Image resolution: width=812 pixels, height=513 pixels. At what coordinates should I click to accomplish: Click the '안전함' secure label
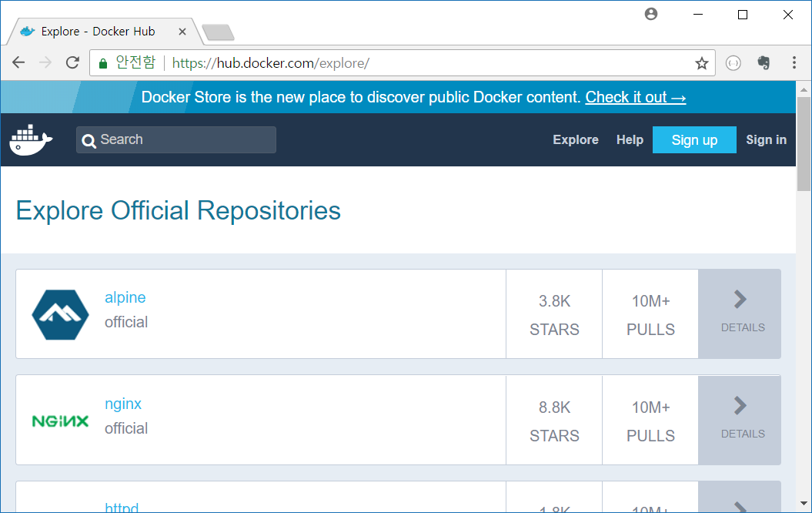point(135,62)
